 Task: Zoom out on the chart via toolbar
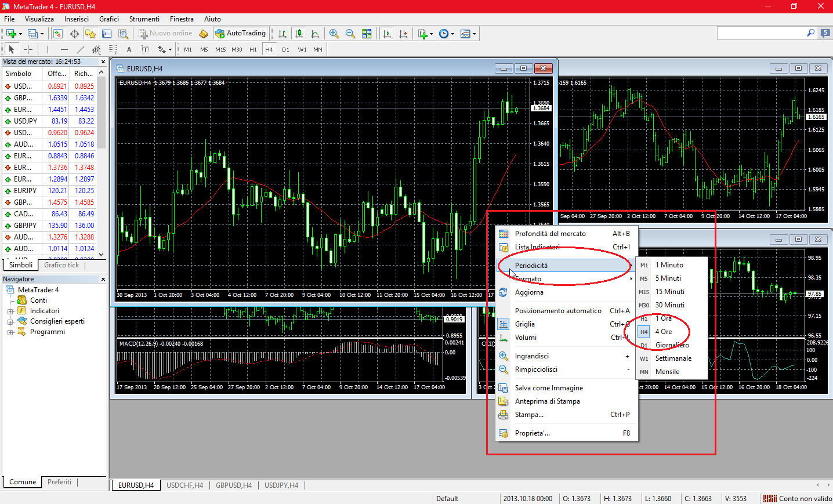350,34
